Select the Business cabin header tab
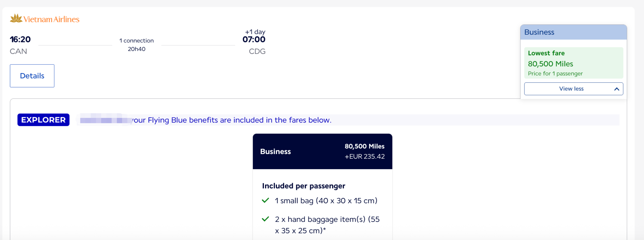Image resolution: width=644 pixels, height=240 pixels. (574, 32)
